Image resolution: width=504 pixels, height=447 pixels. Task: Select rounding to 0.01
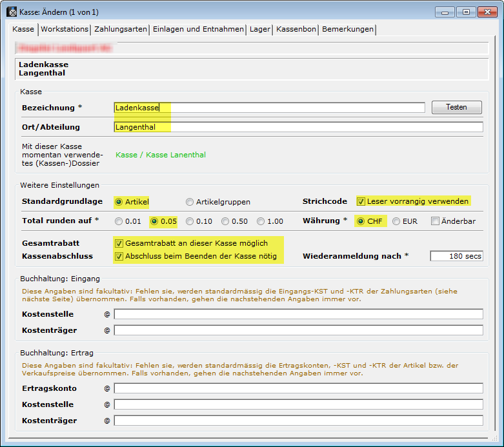click(x=119, y=221)
